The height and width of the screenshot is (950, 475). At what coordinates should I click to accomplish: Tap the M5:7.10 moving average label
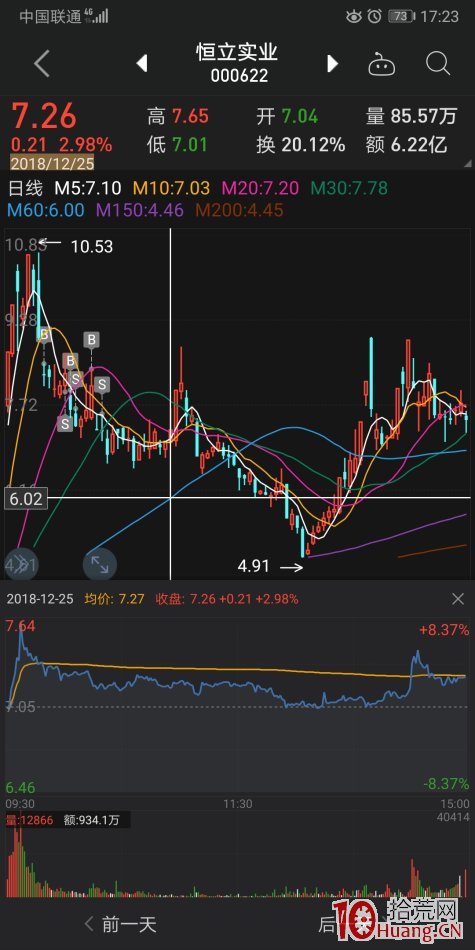coord(88,188)
